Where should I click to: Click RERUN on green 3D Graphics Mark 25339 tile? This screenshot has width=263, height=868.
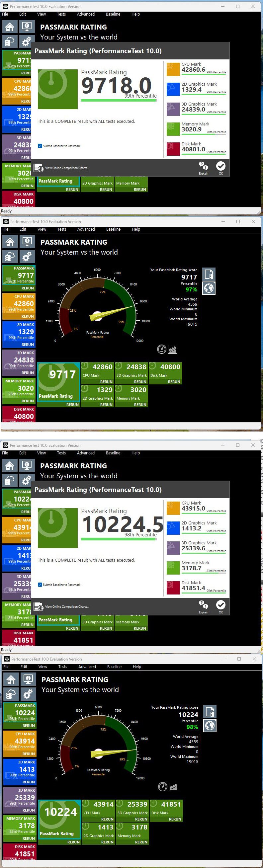[141, 819]
